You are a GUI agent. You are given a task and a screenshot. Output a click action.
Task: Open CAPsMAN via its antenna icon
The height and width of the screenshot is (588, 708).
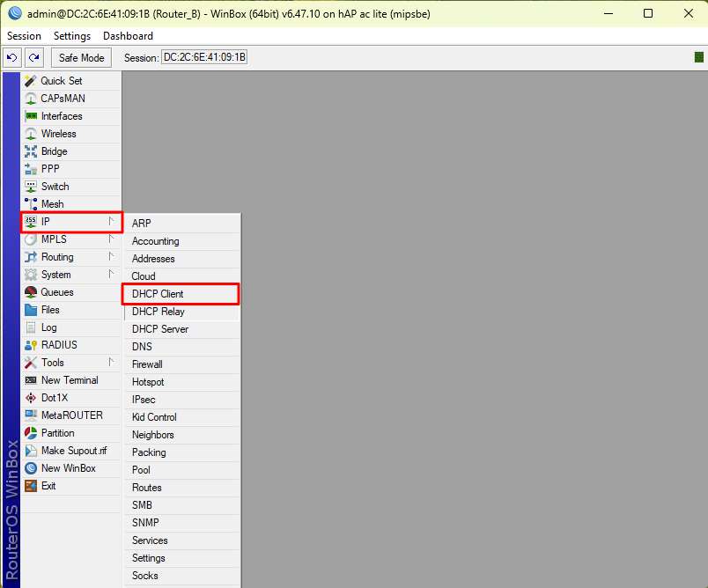pyautogui.click(x=31, y=99)
